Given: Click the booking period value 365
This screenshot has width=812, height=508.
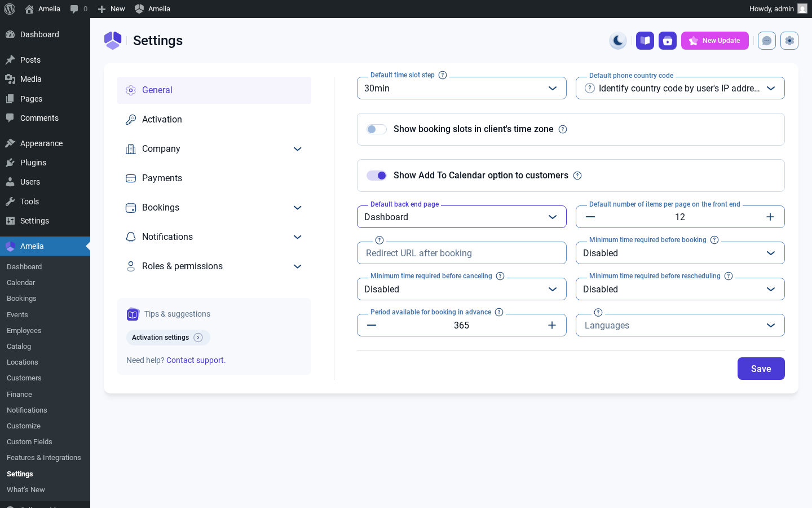Looking at the screenshot, I should (462, 325).
